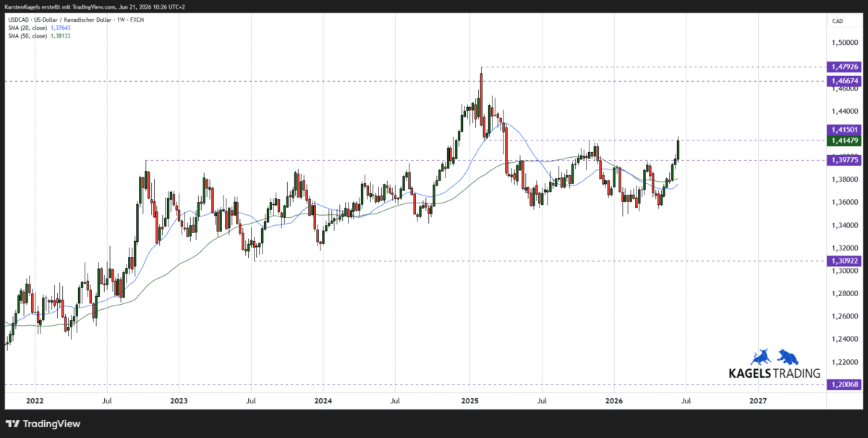Click the 1,22000 price axis value
Image resolution: width=868 pixels, height=438 pixels.
point(845,361)
